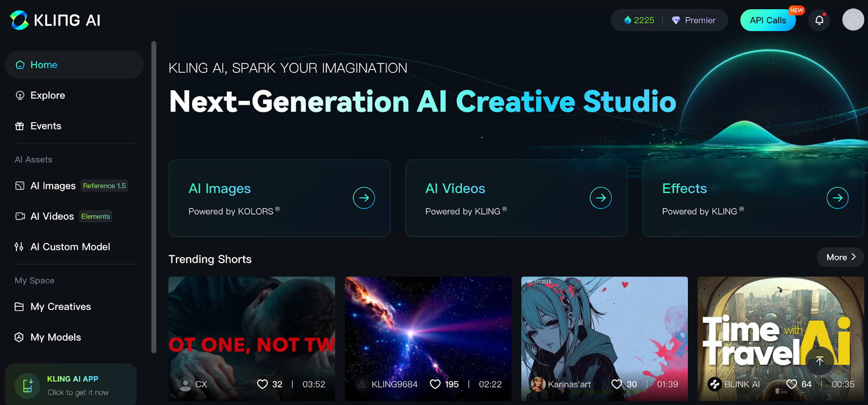Click the back-to-top arrow icon

pos(820,361)
